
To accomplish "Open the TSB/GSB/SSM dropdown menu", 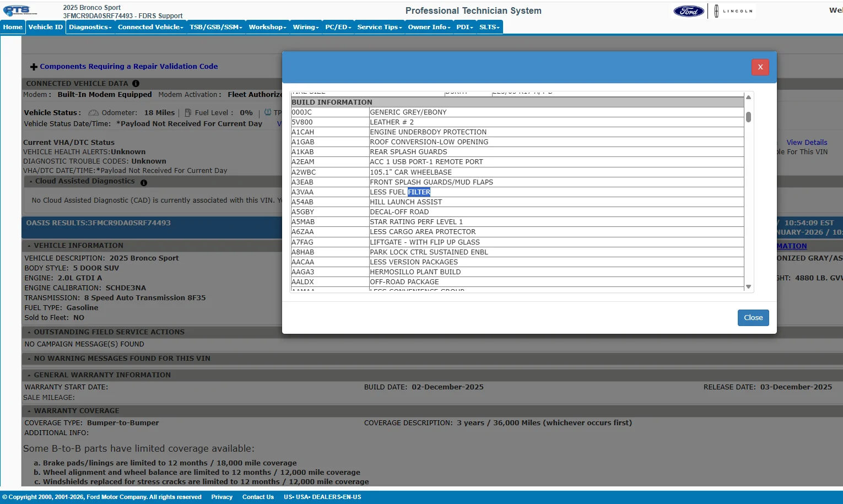I will (x=215, y=27).
